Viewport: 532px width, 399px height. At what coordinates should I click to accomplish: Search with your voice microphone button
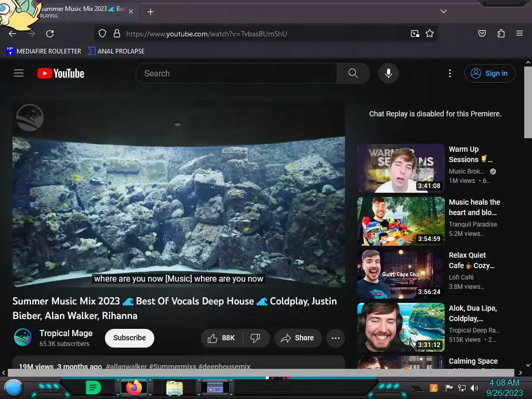tap(389, 73)
